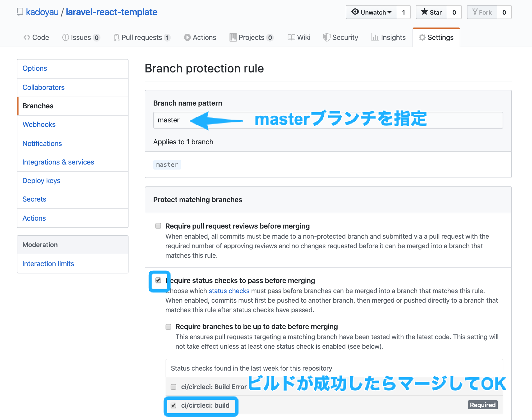Open the Insights tab
The width and height of the screenshot is (532, 420).
click(x=389, y=37)
